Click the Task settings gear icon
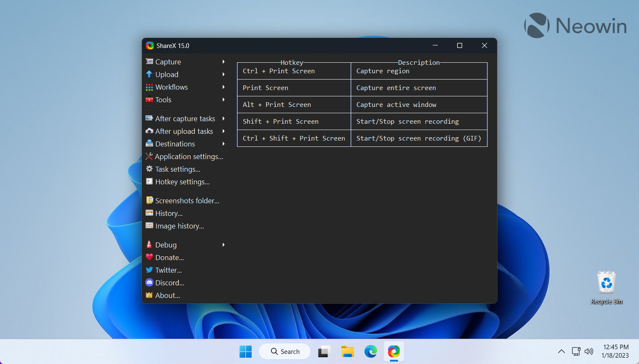This screenshot has width=639, height=364. click(x=149, y=169)
